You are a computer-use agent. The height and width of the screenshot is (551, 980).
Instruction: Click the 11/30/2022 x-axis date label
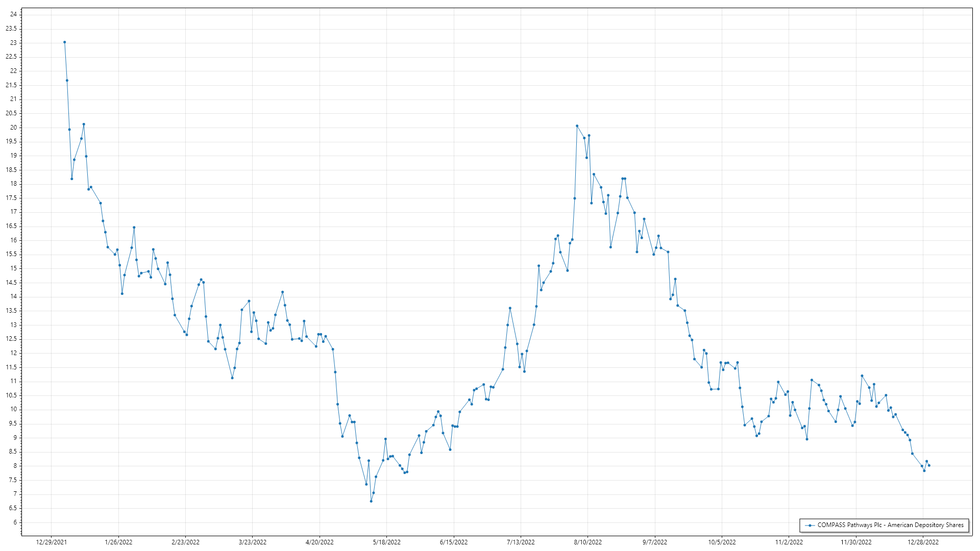point(856,542)
